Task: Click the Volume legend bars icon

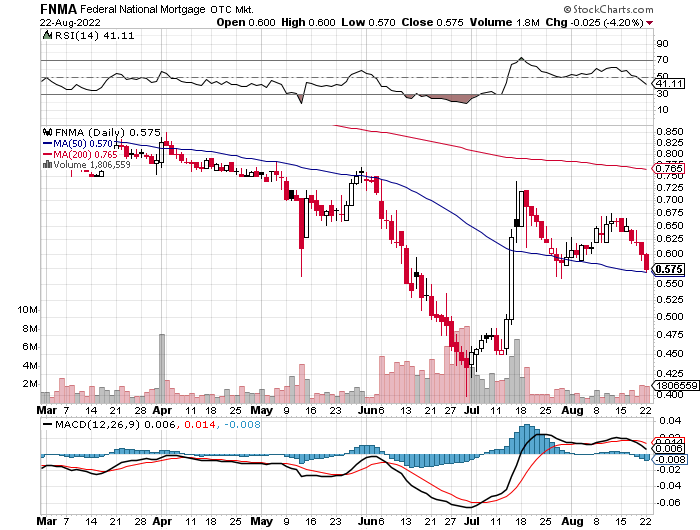Action: pos(47,165)
